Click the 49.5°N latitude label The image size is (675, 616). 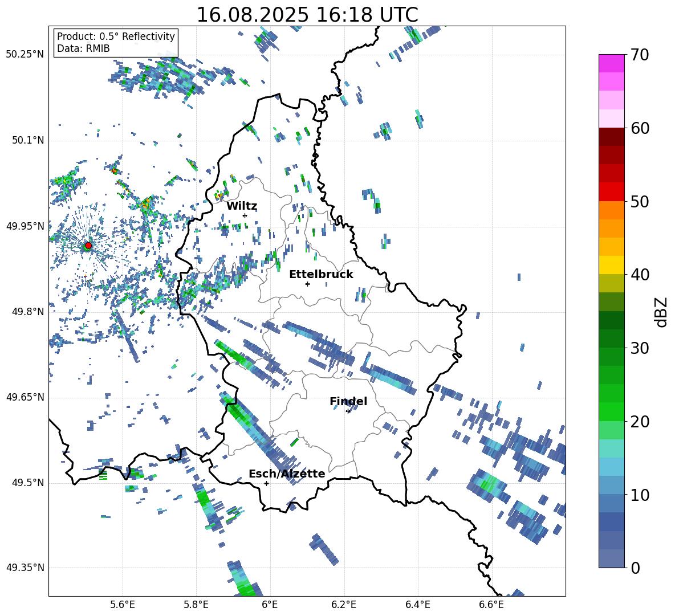tap(27, 483)
